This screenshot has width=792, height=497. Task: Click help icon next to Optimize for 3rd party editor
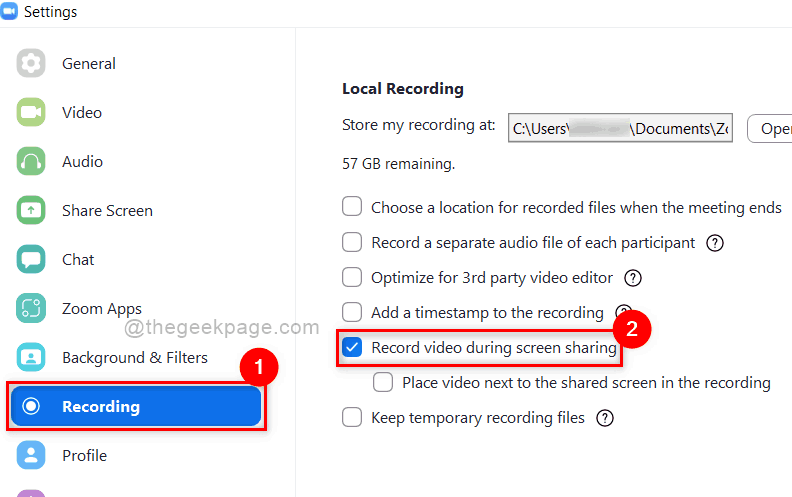tap(633, 278)
